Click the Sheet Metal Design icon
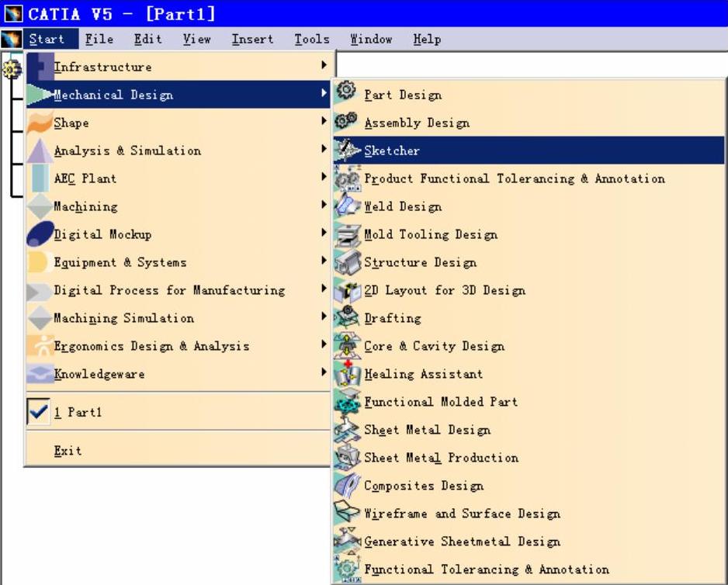 [347, 430]
